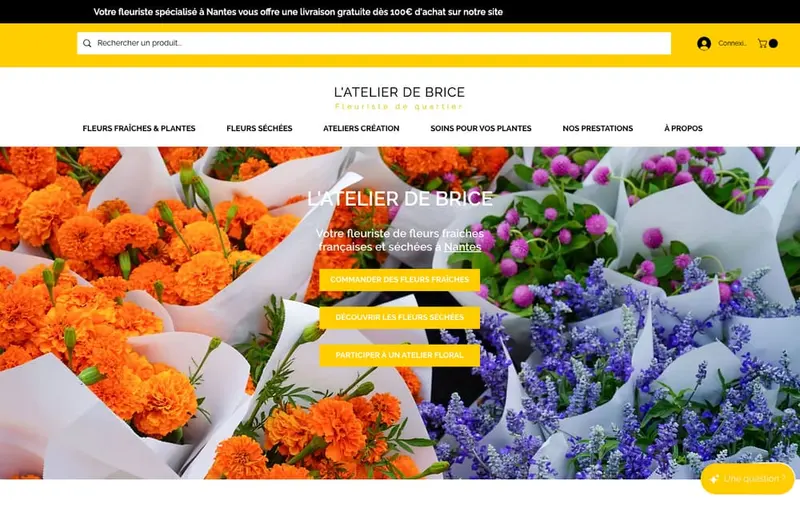Click the Fleuriste de quartier tagline
The image size is (800, 512).
point(399,107)
